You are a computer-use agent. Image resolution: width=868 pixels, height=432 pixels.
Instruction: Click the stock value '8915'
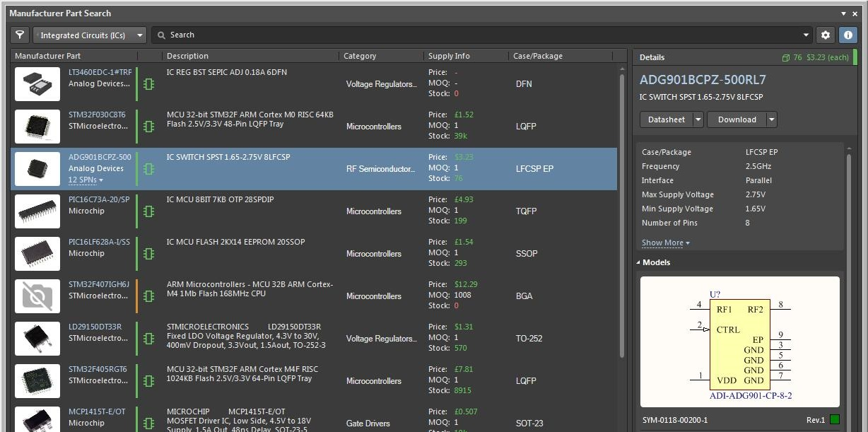[462, 390]
